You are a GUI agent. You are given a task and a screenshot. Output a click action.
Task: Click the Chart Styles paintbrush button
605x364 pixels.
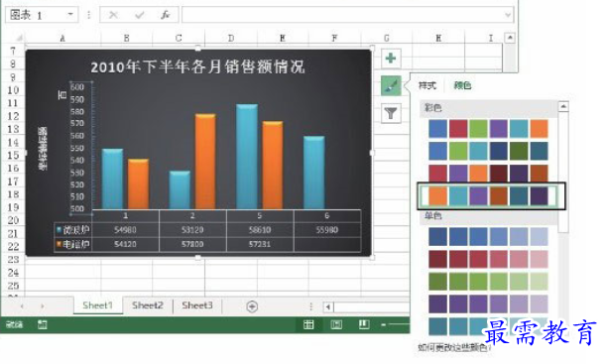(391, 85)
